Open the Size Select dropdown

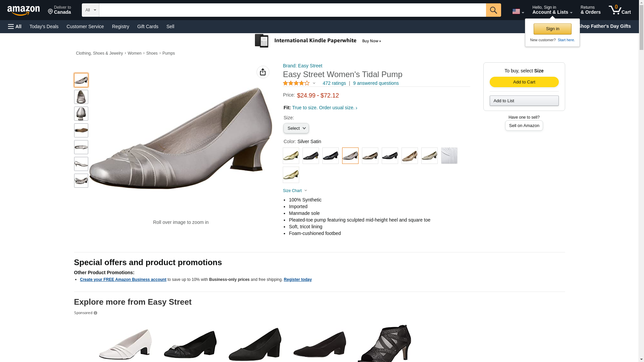pos(296,128)
